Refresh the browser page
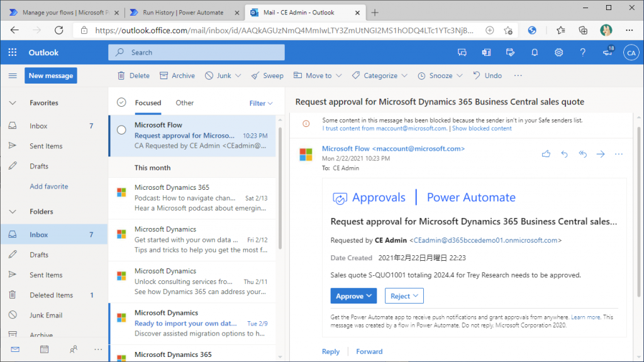The image size is (644, 362). coord(59,30)
